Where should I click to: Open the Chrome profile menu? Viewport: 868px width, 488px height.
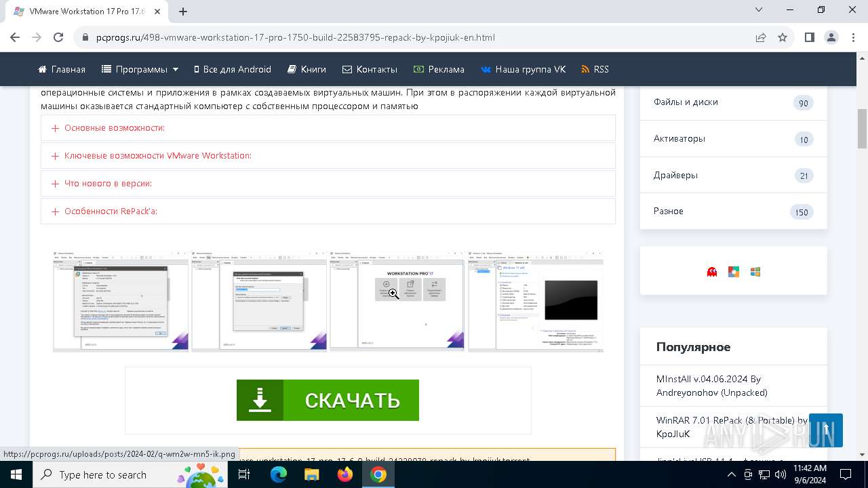(831, 37)
